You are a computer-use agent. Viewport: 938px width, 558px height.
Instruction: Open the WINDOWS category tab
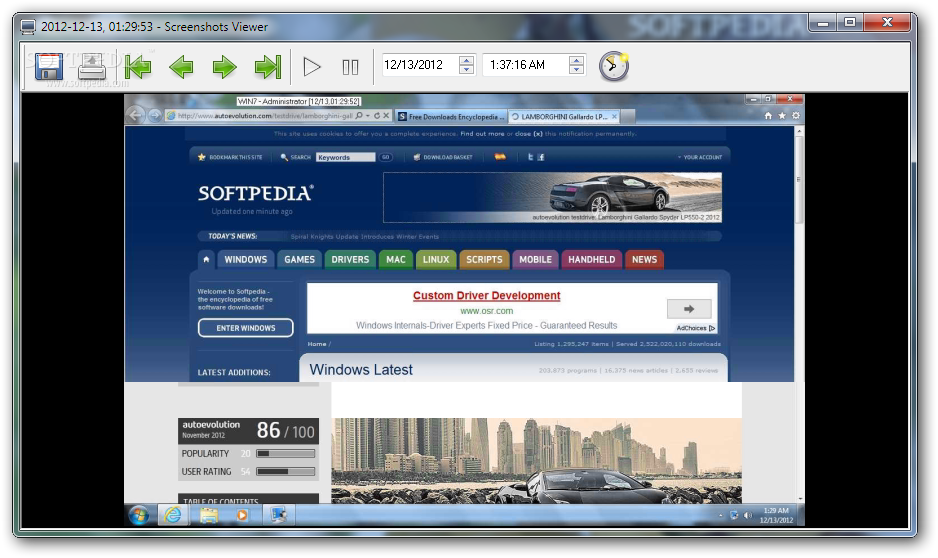[x=245, y=260]
